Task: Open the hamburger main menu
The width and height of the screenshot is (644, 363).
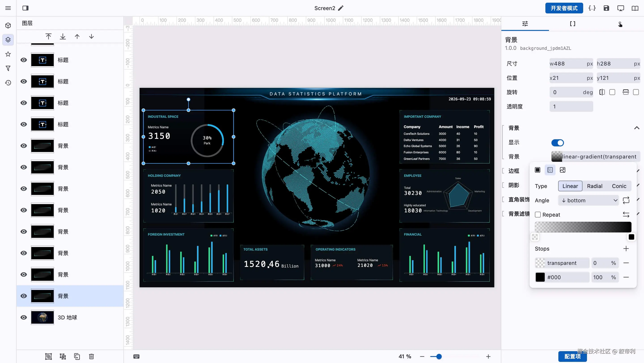Action: [8, 8]
